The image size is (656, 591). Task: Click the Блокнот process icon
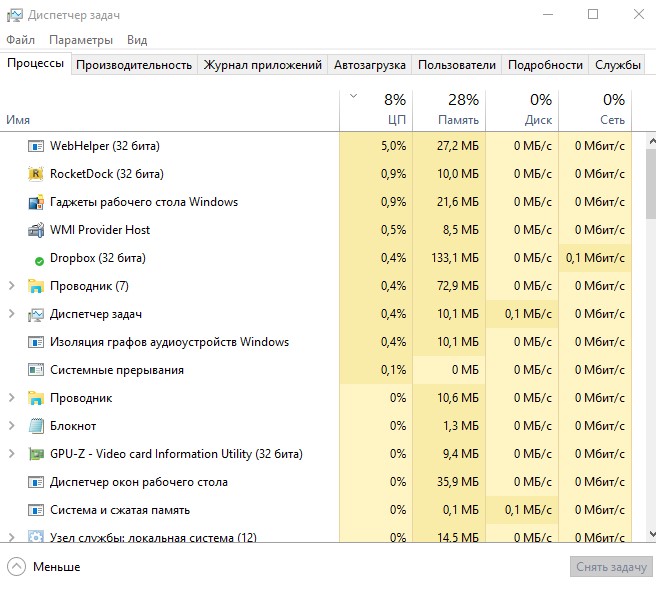(36, 426)
